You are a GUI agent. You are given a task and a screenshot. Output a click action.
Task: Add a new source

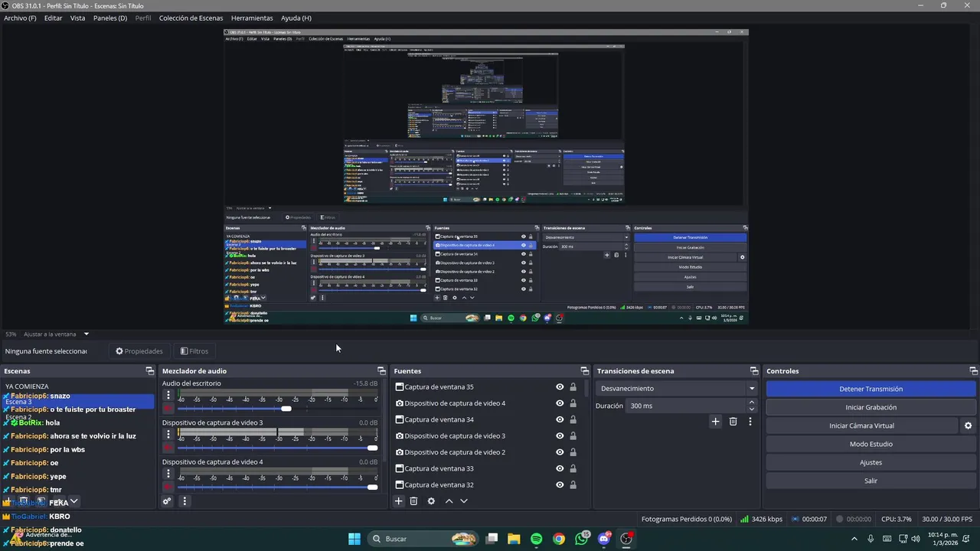point(399,501)
